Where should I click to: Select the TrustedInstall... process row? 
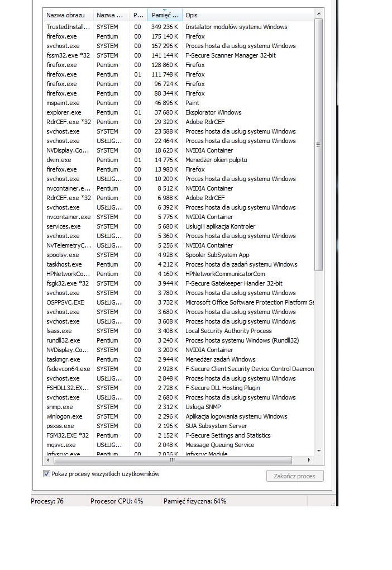coord(178,27)
